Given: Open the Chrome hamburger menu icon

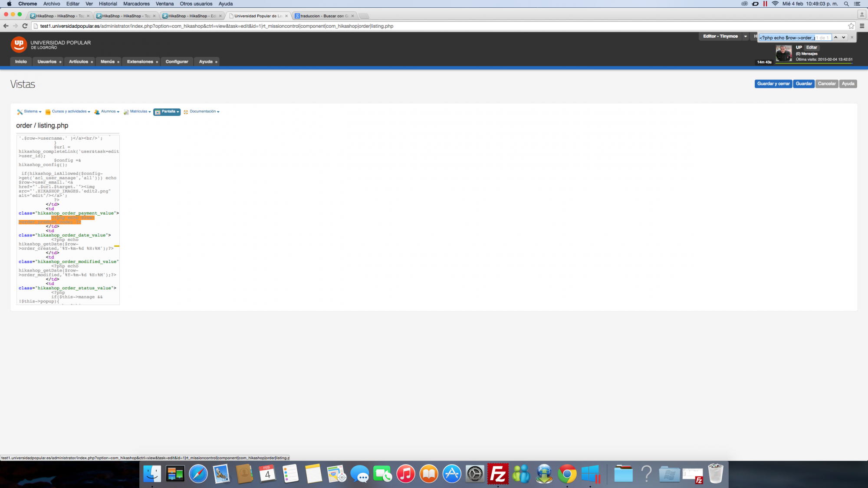Looking at the screenshot, I should pos(862,26).
